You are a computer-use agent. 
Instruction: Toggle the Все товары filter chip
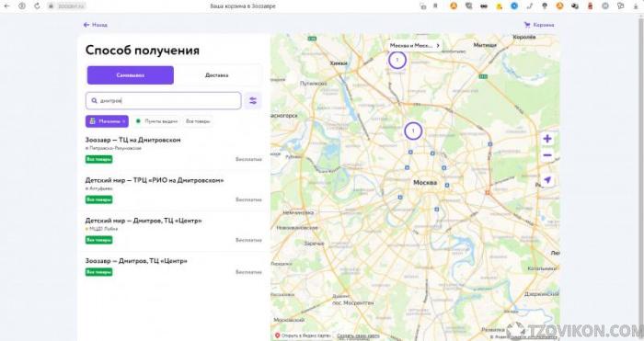[198, 121]
